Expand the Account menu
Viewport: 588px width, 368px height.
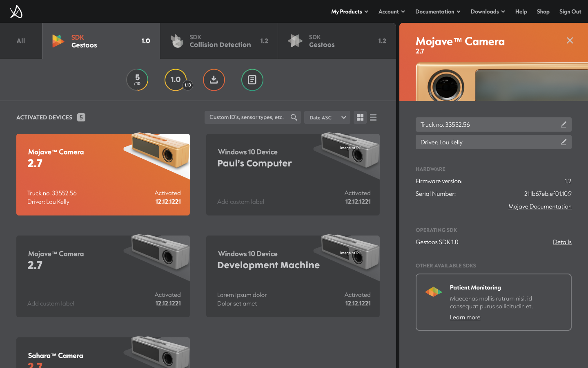[x=392, y=11]
